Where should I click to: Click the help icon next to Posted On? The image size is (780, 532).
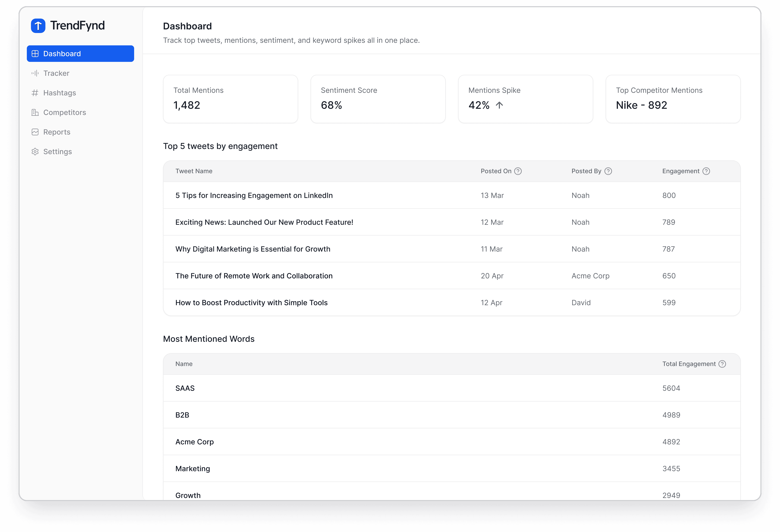[518, 171]
